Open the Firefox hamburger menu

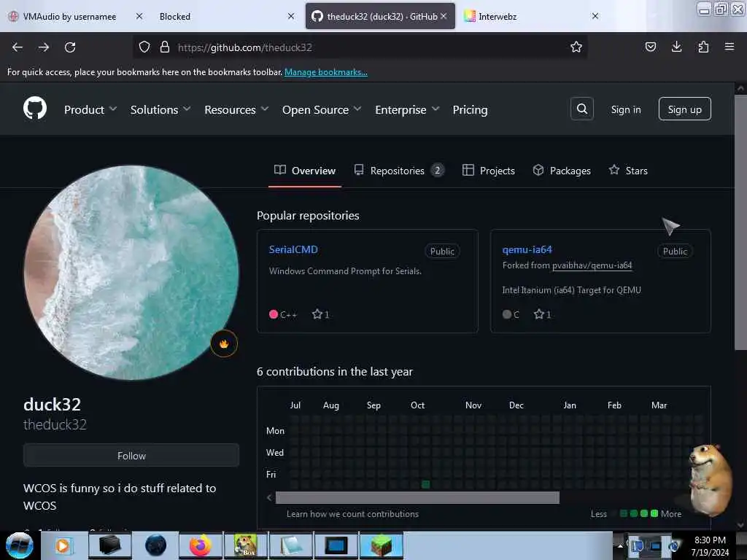729,47
